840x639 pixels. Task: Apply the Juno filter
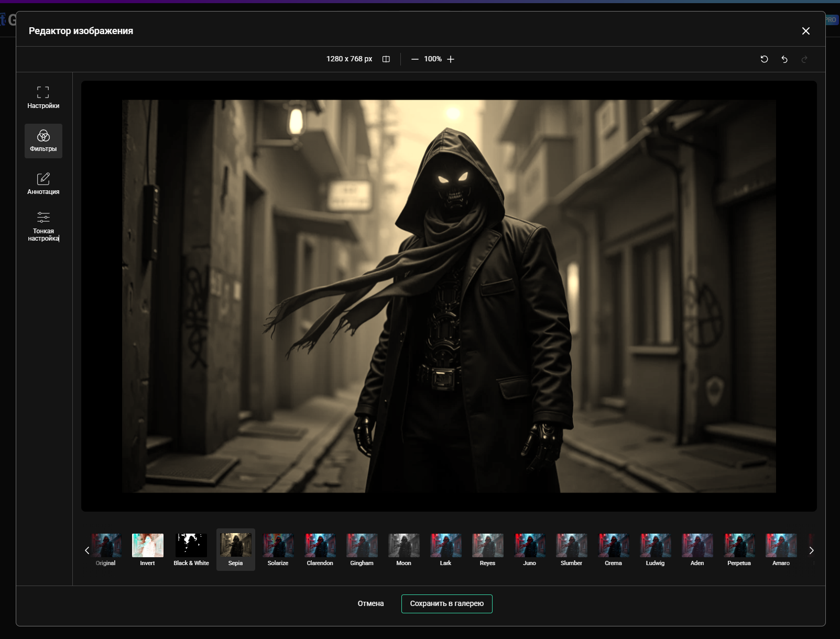[530, 549]
